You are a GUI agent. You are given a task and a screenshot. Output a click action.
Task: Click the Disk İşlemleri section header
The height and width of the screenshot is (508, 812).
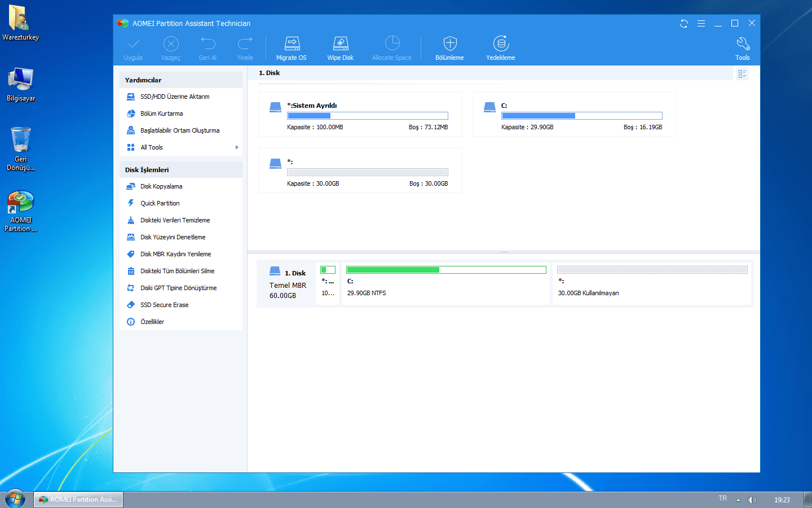coord(181,170)
